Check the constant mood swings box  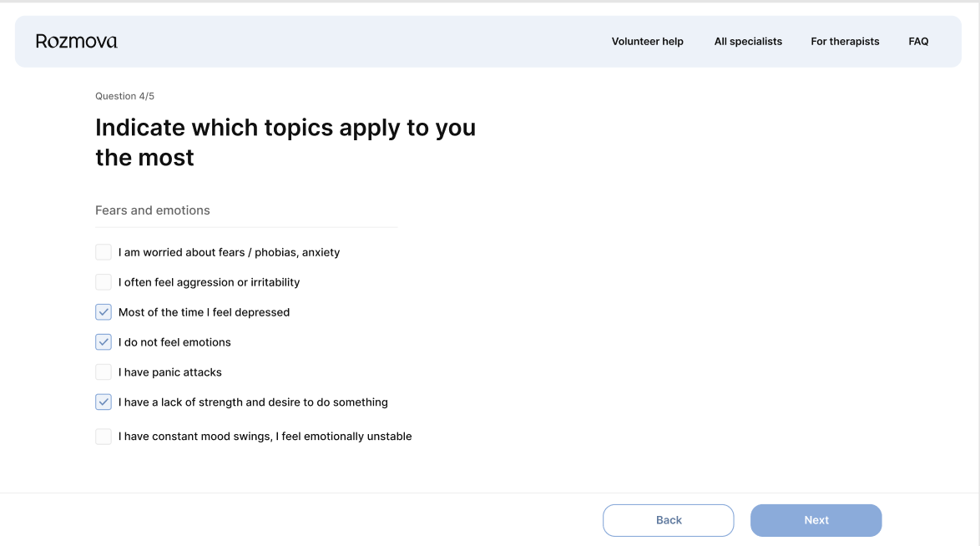pyautogui.click(x=104, y=437)
